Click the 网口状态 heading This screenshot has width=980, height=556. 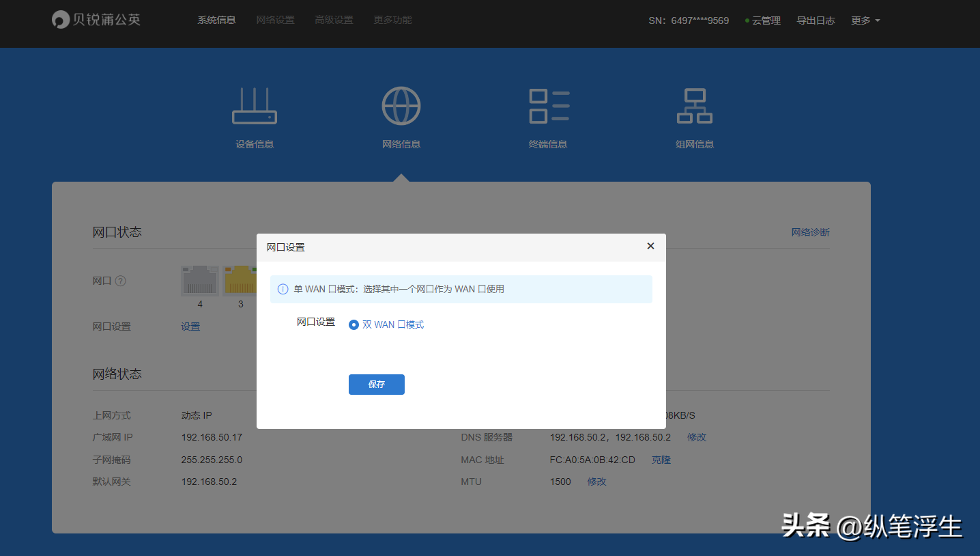click(x=117, y=232)
